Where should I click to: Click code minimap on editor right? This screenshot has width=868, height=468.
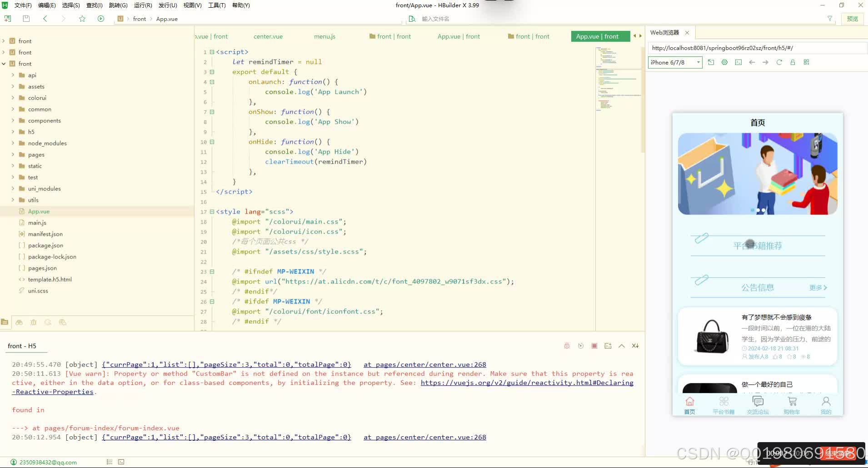(618, 79)
